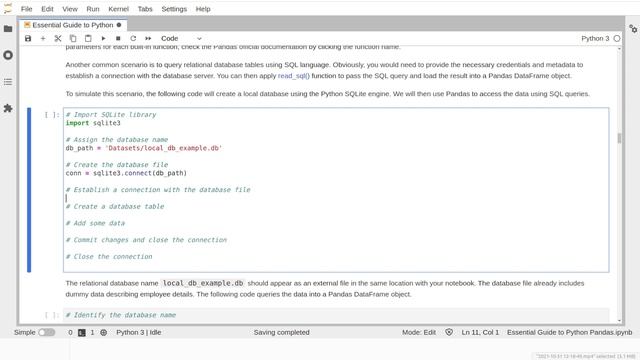This screenshot has width=640, height=360.
Task: Click Ln 11, Col 1 position indicator
Action: 480,332
